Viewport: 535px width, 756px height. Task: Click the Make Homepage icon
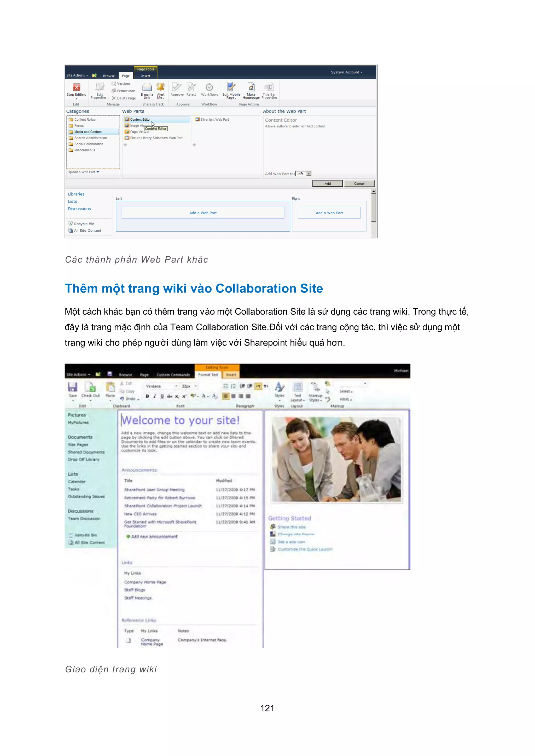(x=251, y=87)
